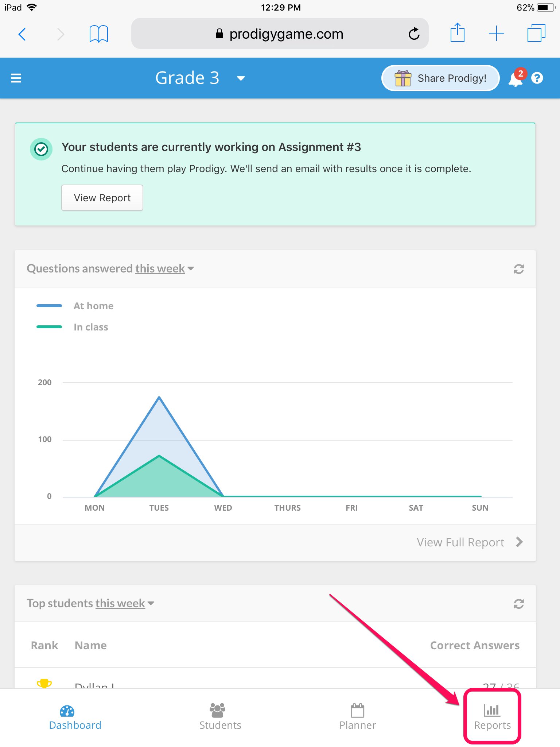Tap the TUES peak on chart
Image resolution: width=560 pixels, height=747 pixels.
click(159, 397)
